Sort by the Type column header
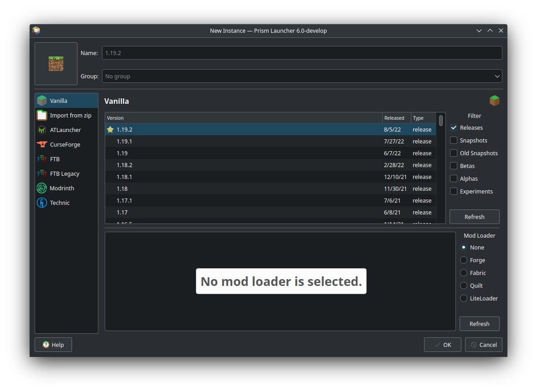The width and height of the screenshot is (537, 392). (424, 118)
